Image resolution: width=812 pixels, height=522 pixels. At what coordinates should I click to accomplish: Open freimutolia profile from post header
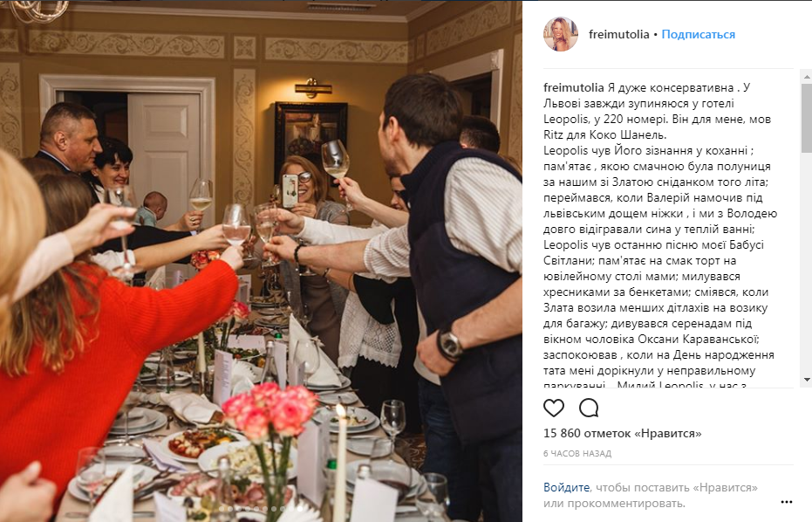pyautogui.click(x=618, y=34)
